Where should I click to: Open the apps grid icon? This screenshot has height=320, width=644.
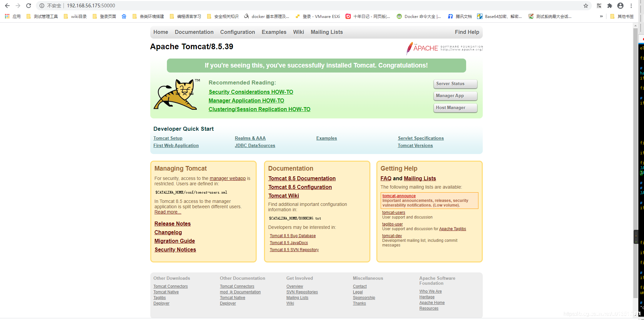[7, 16]
